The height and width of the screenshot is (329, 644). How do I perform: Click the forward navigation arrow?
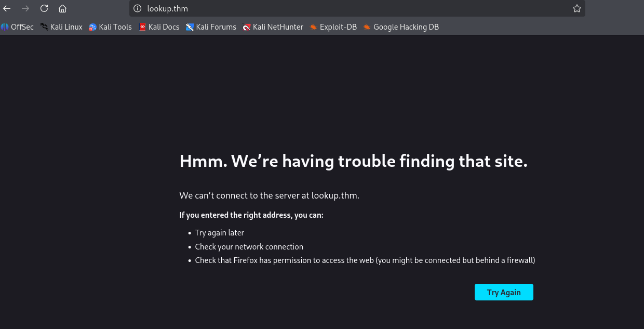click(x=25, y=8)
